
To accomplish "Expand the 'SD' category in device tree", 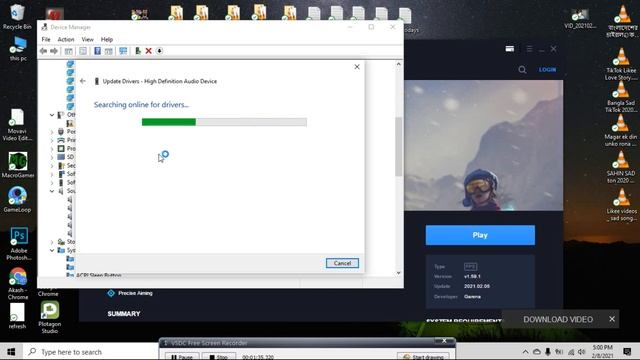I will 52,157.
